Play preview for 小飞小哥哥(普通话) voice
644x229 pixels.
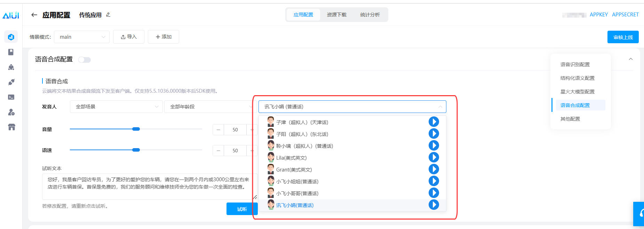[x=434, y=193]
